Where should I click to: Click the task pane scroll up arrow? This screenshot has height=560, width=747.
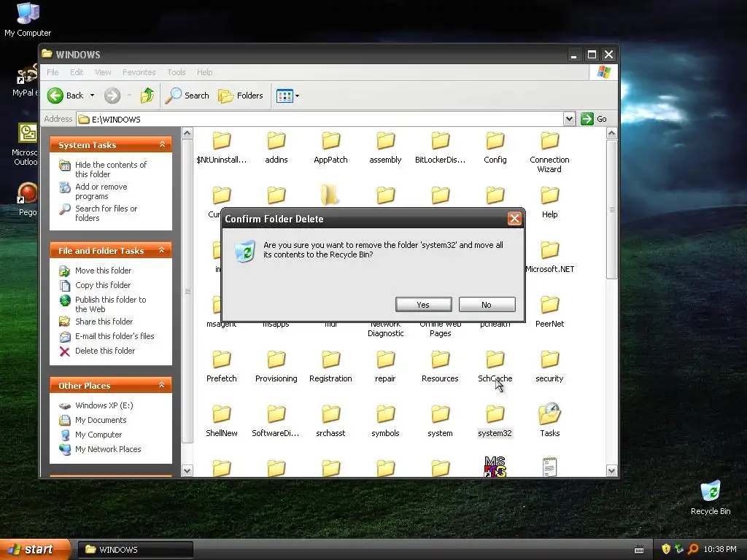187,133
